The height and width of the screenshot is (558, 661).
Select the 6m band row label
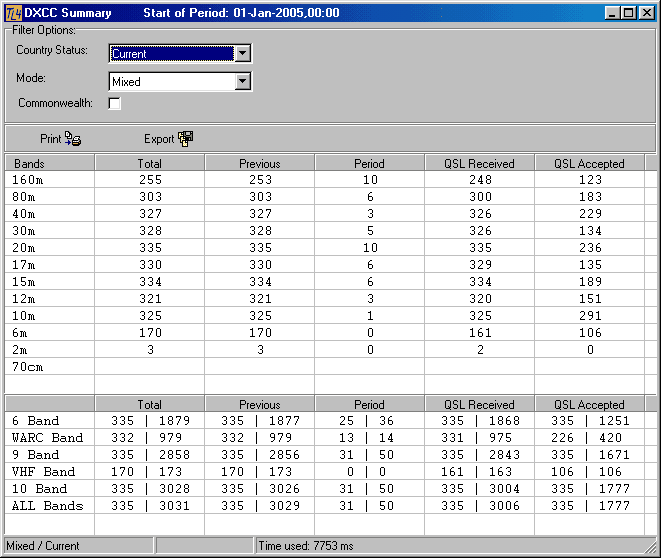pyautogui.click(x=19, y=333)
